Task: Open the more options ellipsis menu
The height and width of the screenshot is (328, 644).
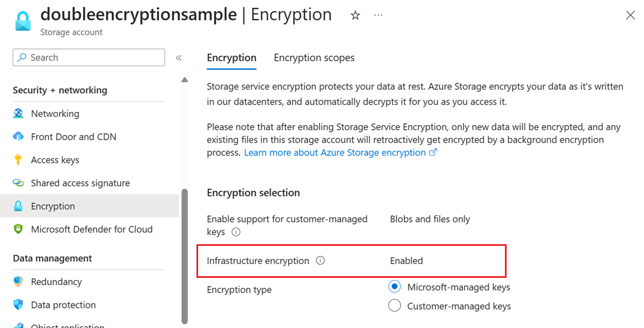Action: click(378, 15)
